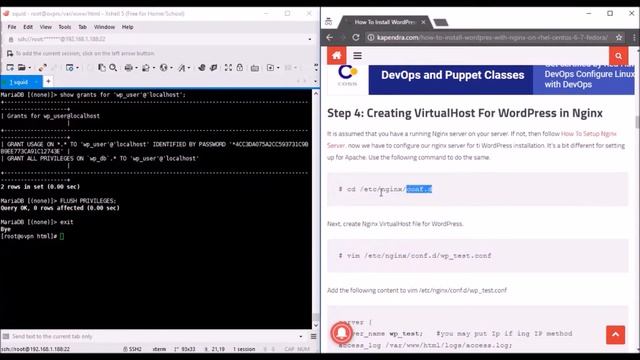Open the Tab menu in Xshell

(82, 27)
